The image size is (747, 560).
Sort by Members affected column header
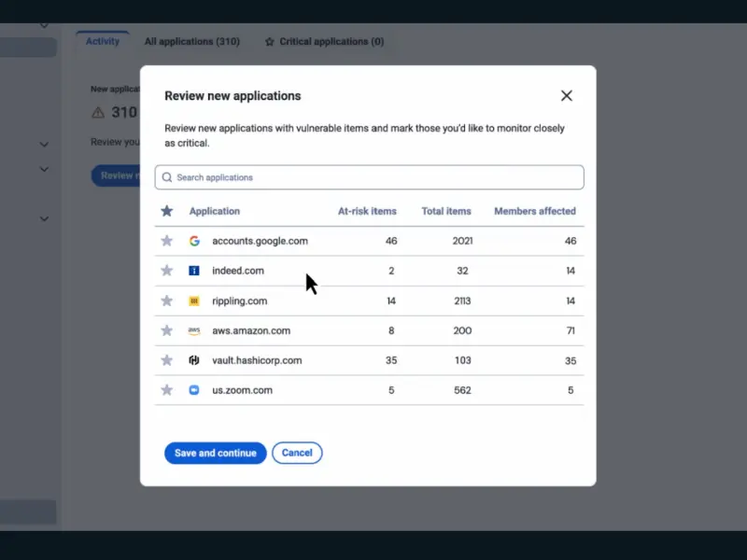pos(534,211)
